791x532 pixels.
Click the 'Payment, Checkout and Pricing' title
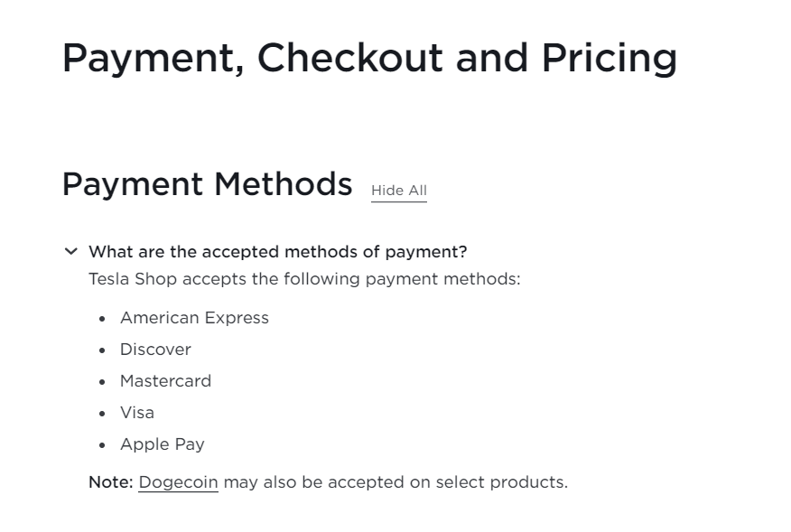click(x=368, y=58)
